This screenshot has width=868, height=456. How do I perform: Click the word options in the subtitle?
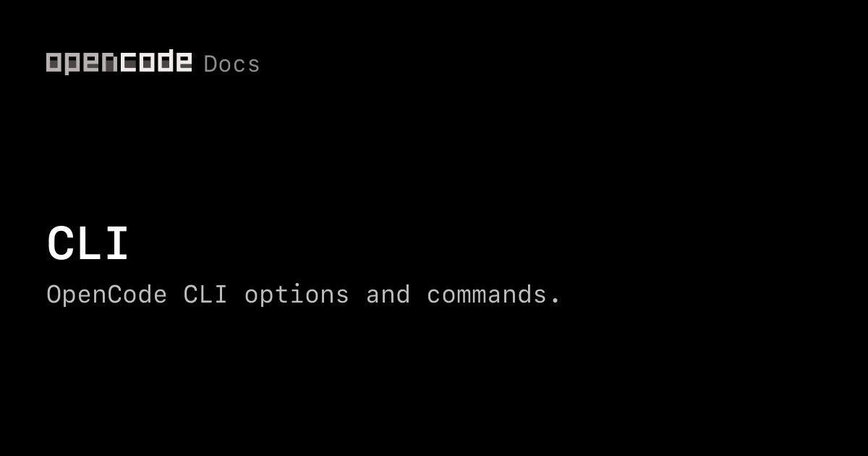297,295
